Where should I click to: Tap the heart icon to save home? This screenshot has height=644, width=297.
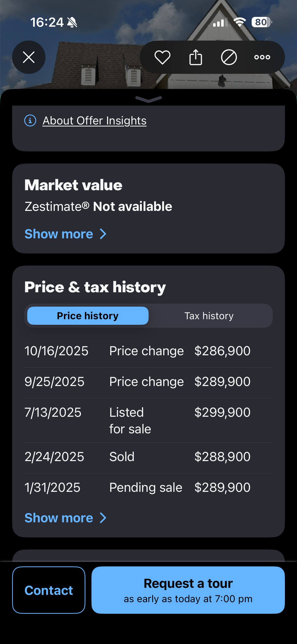(x=162, y=57)
